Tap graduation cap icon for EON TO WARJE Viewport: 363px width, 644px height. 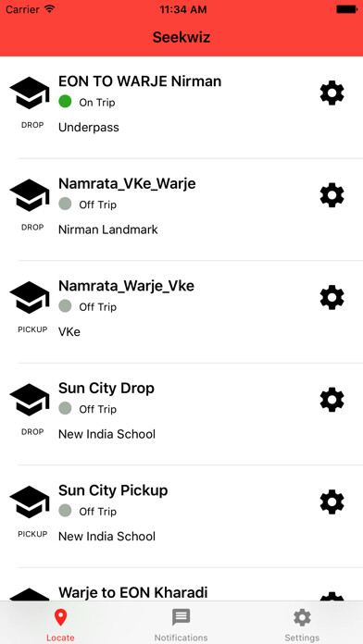30,93
